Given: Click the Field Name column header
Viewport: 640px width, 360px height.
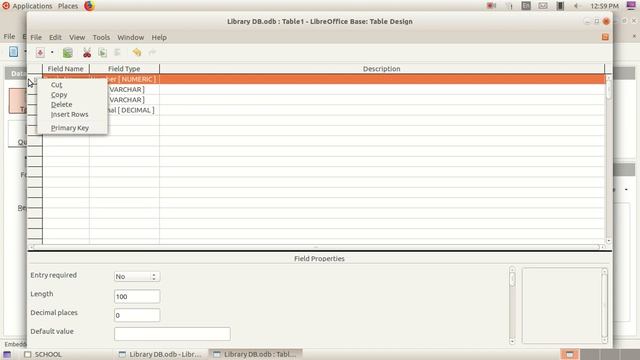Looking at the screenshot, I should (66, 69).
